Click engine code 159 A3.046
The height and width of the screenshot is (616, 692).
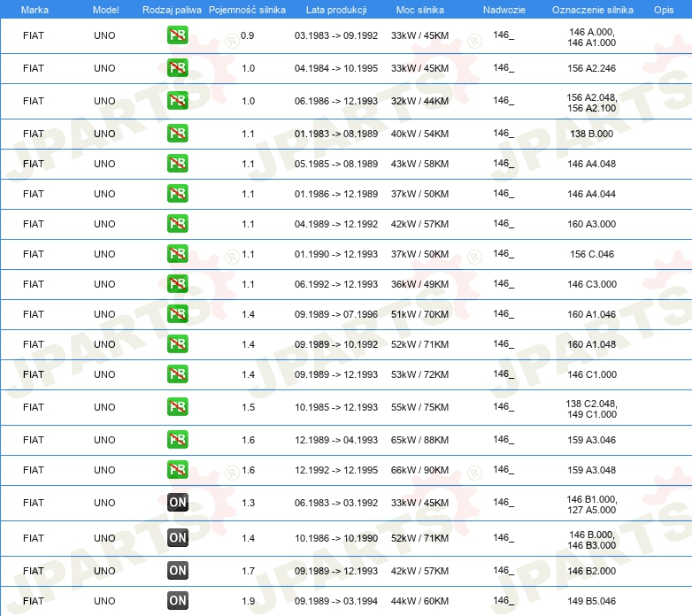pyautogui.click(x=592, y=440)
